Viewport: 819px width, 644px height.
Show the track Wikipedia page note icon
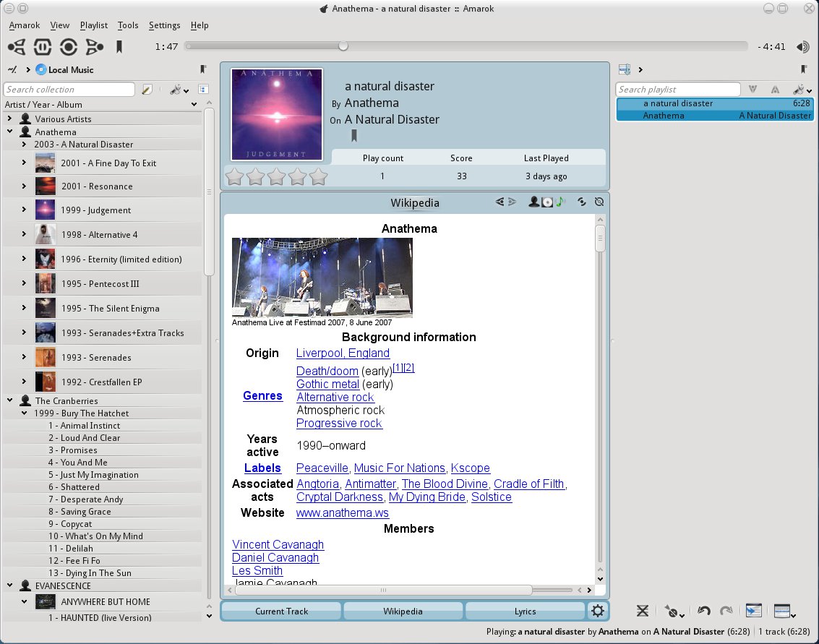coord(560,202)
